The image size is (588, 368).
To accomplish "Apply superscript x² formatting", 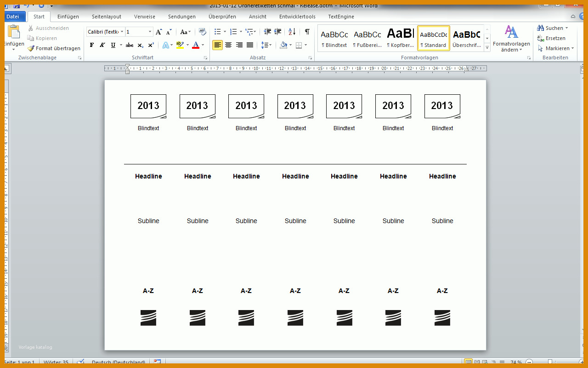I will (151, 45).
